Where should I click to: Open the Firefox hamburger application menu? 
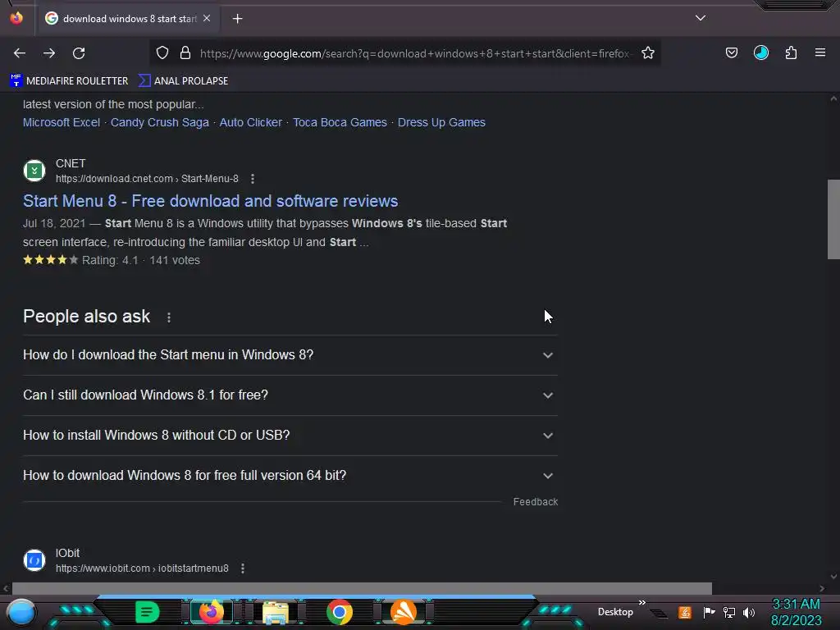(820, 52)
